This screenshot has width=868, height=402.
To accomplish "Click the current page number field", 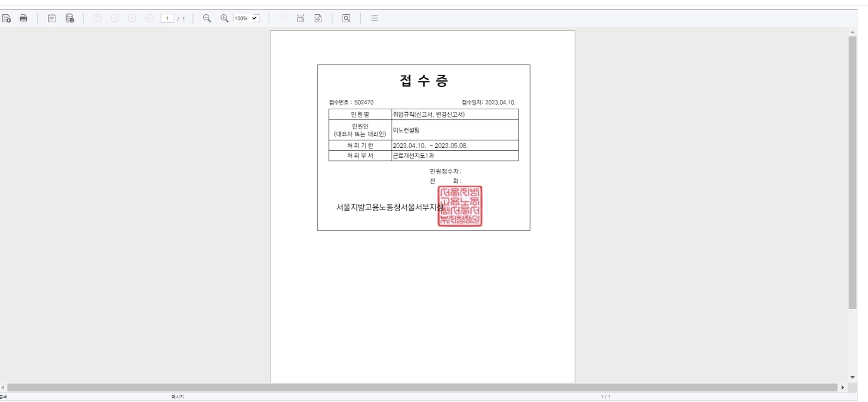I will pos(167,18).
